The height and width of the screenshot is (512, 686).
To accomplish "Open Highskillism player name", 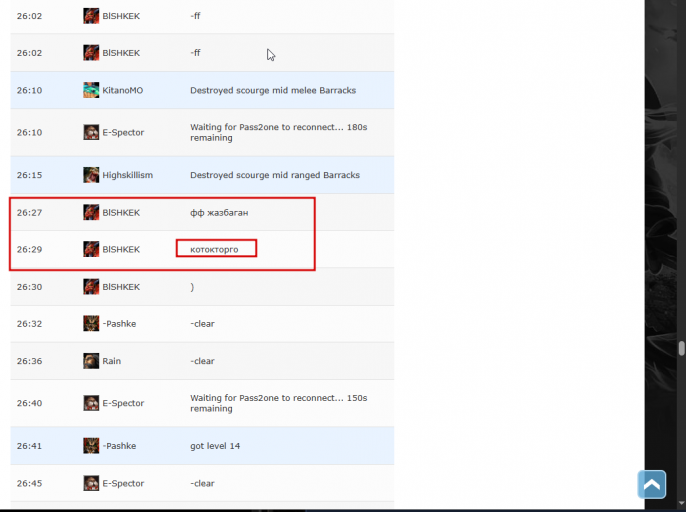I will click(128, 175).
